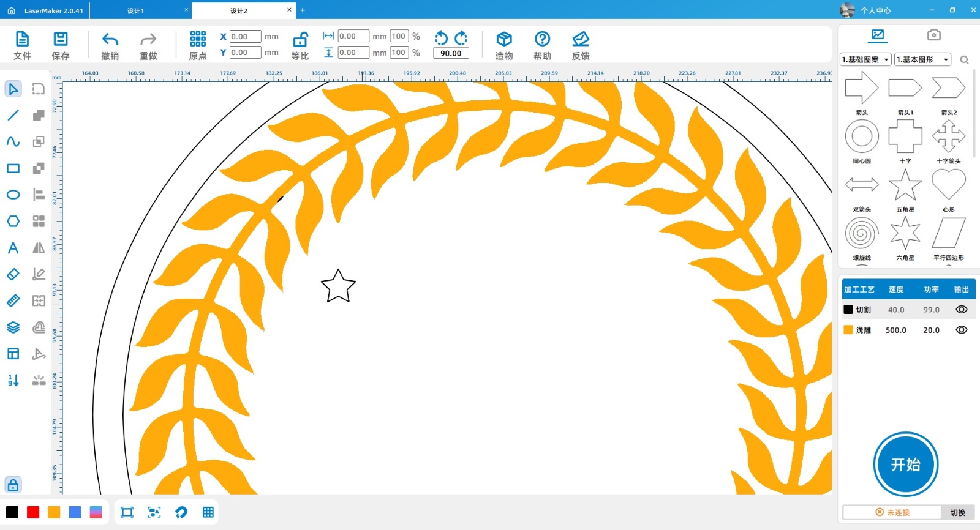Toggle the proportional lock (等比)
Viewport: 980px width, 530px height.
pos(300,40)
